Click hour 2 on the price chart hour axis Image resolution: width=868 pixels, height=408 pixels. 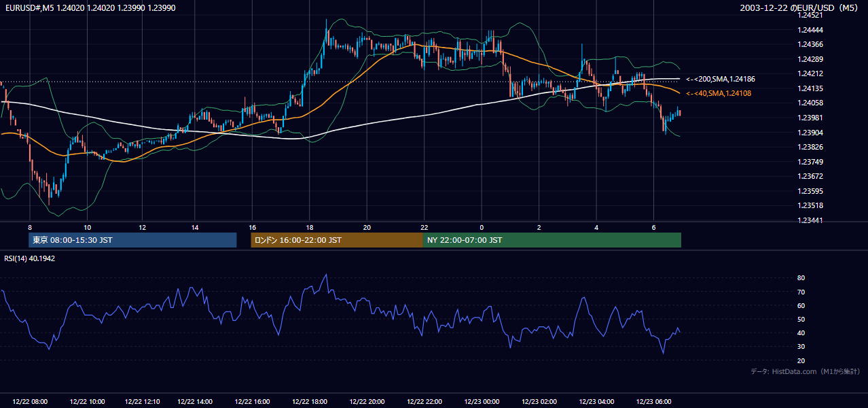[x=539, y=227]
